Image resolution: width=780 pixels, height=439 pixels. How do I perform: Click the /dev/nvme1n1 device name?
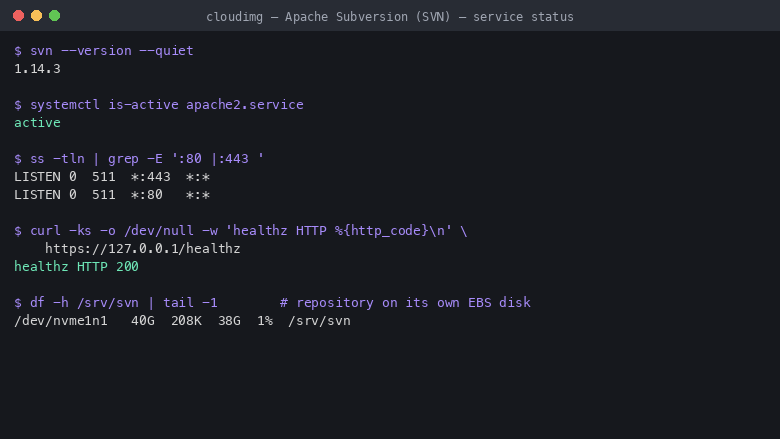pos(61,321)
